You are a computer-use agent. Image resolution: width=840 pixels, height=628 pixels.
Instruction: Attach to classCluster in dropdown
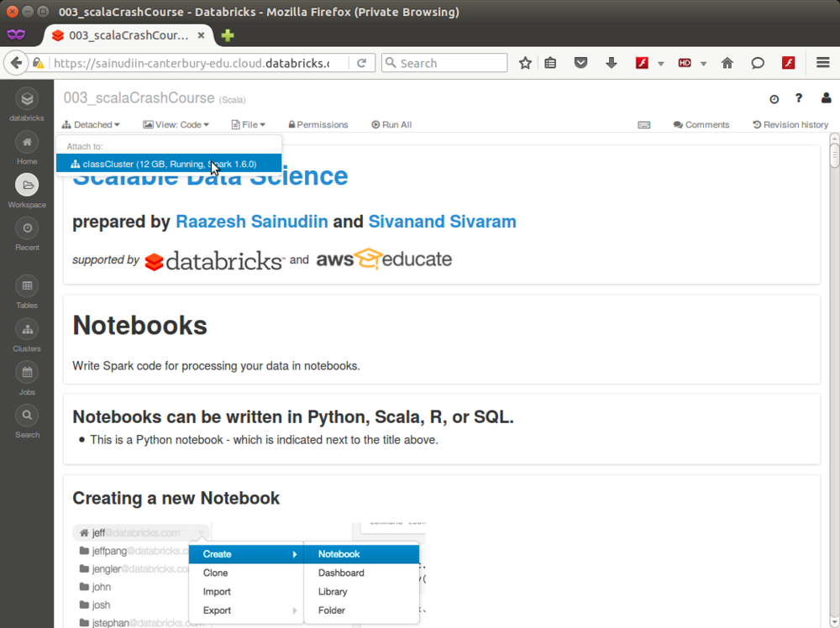coord(169,164)
